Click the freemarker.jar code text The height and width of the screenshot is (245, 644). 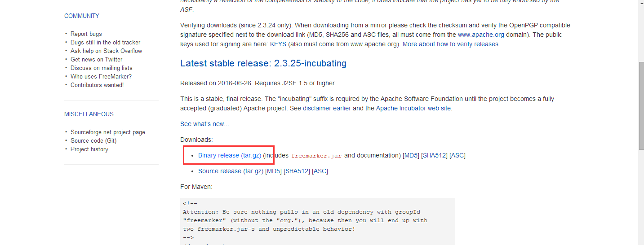316,156
